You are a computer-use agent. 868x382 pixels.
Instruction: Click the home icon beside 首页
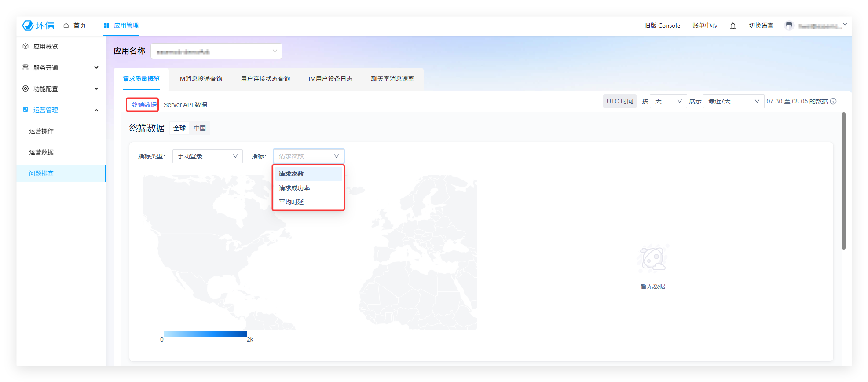pyautogui.click(x=66, y=26)
